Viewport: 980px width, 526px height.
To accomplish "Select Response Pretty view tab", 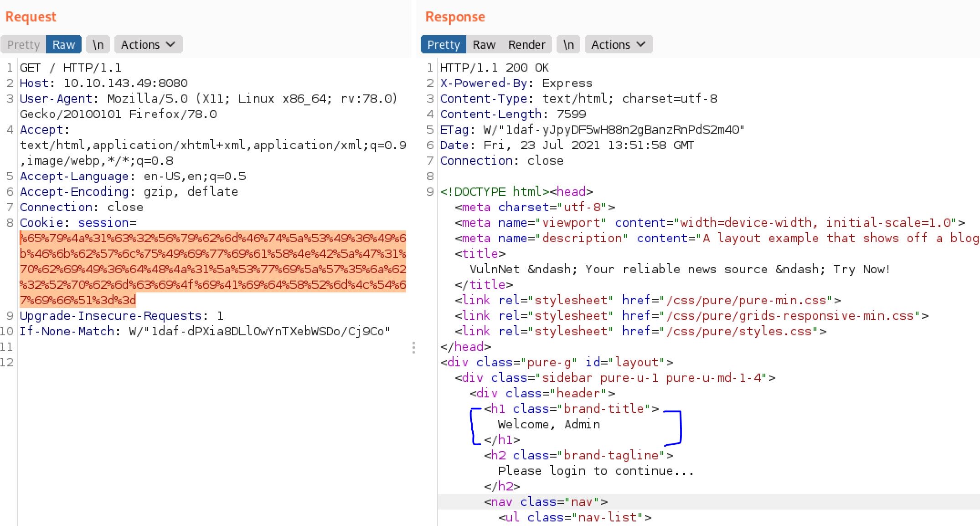I will (x=443, y=45).
